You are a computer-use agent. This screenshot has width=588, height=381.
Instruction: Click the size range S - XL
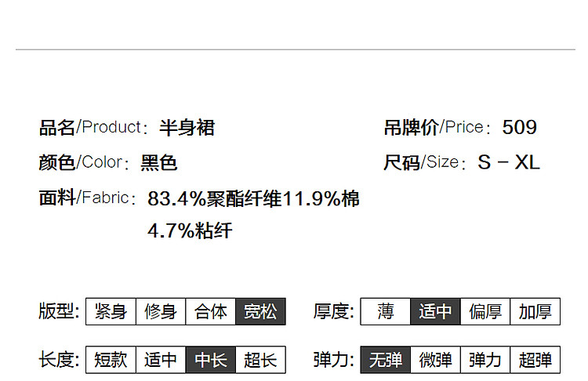pyautogui.click(x=509, y=162)
